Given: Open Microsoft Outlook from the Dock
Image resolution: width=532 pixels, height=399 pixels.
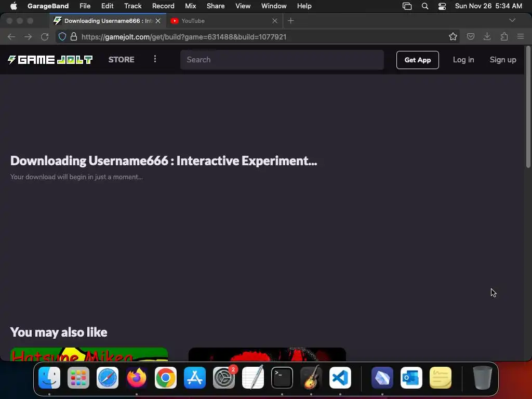Looking at the screenshot, I should 411,378.
